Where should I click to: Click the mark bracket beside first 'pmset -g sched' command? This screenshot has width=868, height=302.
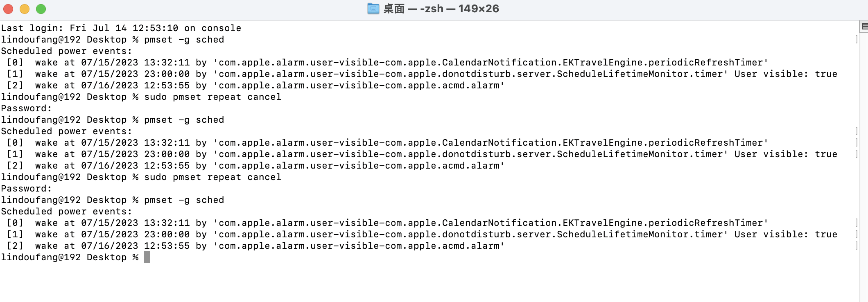[857, 39]
